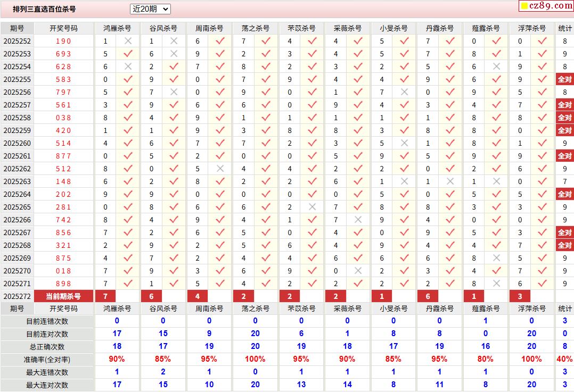
Task: Click the 14 in the 最大连对次数 row
Action: 347,385
